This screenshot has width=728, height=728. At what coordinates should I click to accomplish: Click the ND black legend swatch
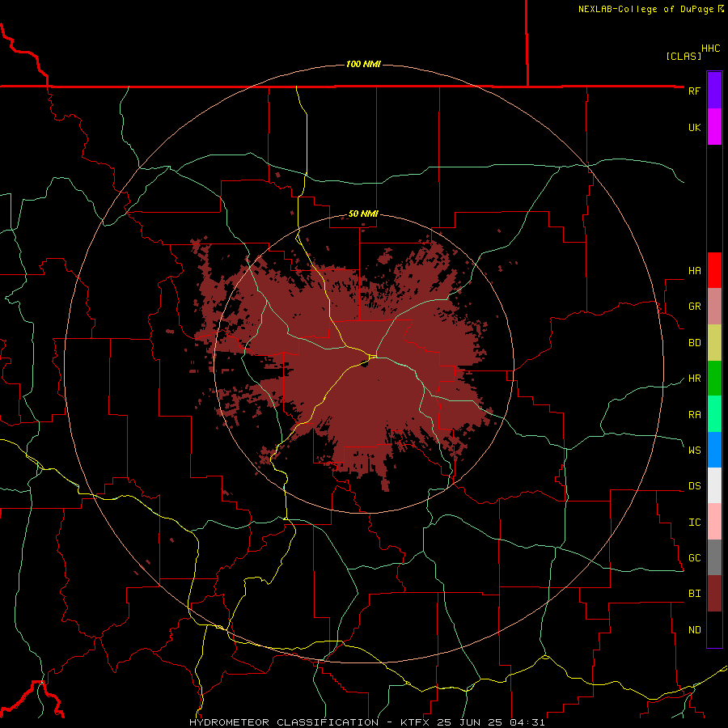[714, 629]
